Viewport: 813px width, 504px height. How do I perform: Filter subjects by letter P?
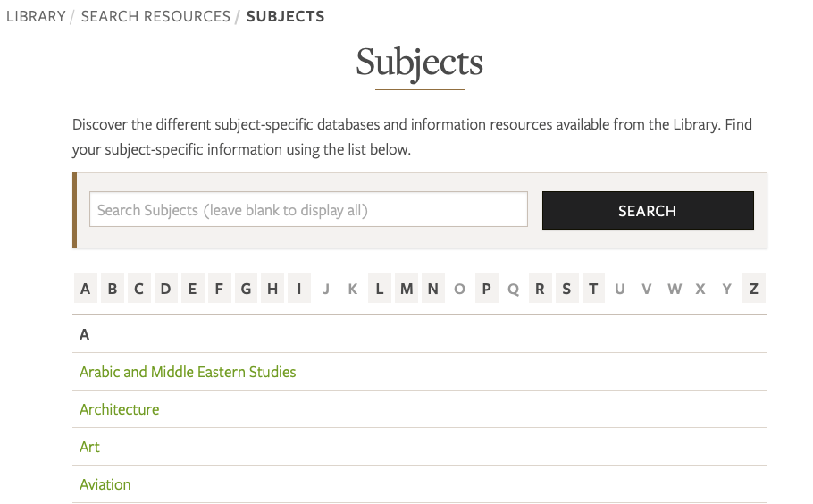(487, 289)
